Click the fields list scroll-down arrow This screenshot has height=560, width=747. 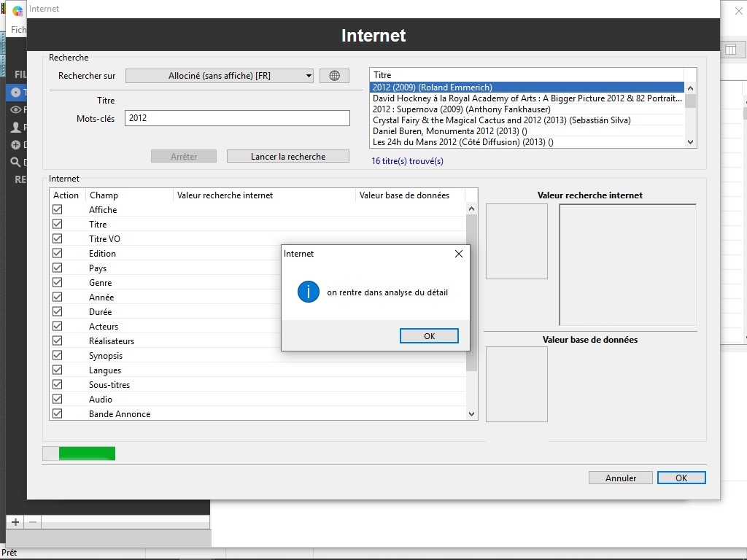[471, 414]
